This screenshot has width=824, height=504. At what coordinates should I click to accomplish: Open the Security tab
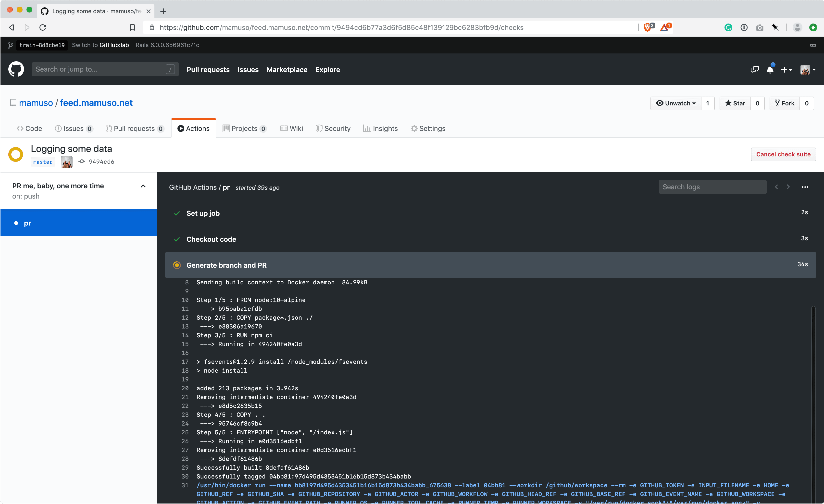click(333, 128)
